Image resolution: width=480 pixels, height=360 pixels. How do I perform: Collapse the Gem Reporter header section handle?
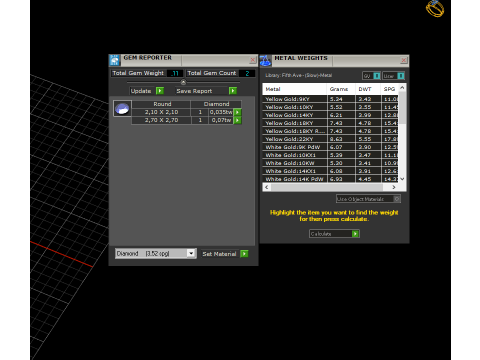183,82
